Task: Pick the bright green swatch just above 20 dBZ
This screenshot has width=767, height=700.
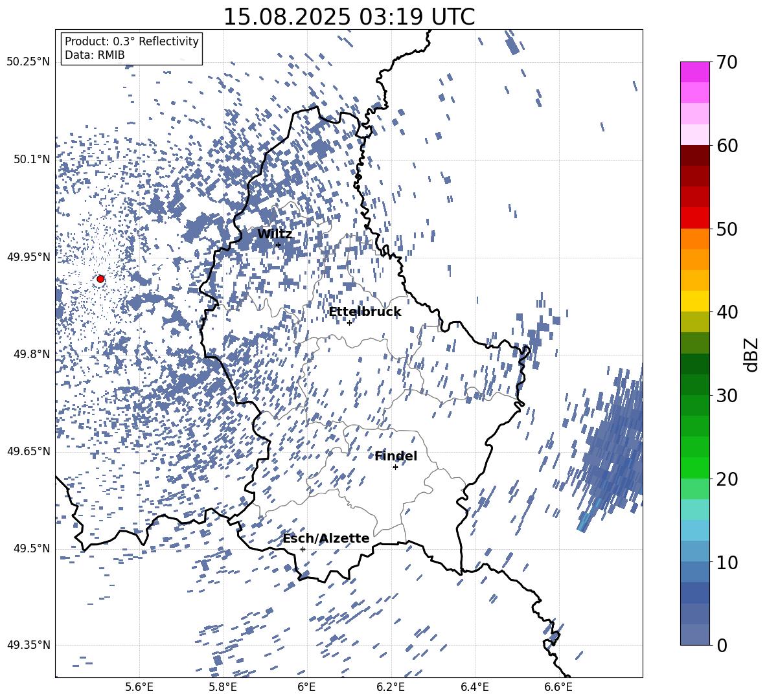Action: [x=694, y=468]
